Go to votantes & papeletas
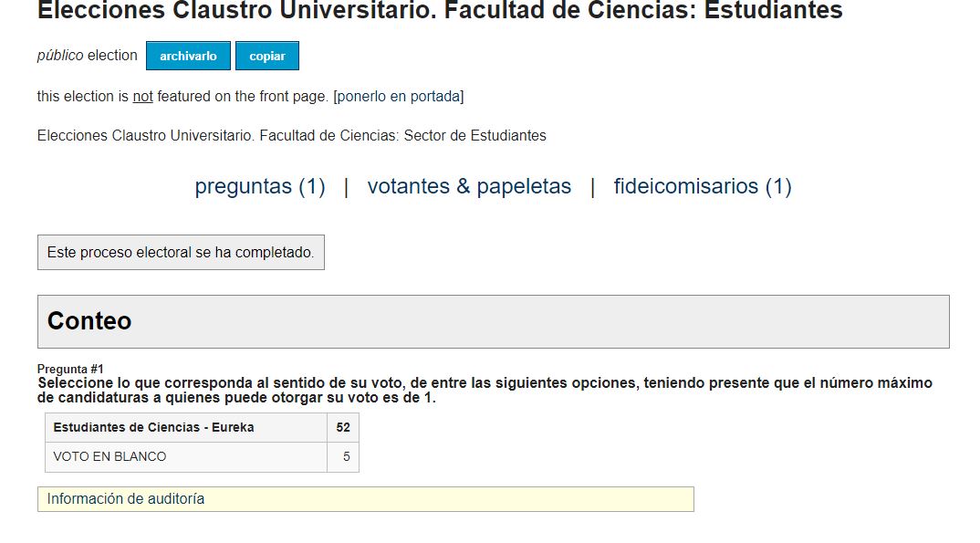980x543 pixels. pyautogui.click(x=469, y=186)
